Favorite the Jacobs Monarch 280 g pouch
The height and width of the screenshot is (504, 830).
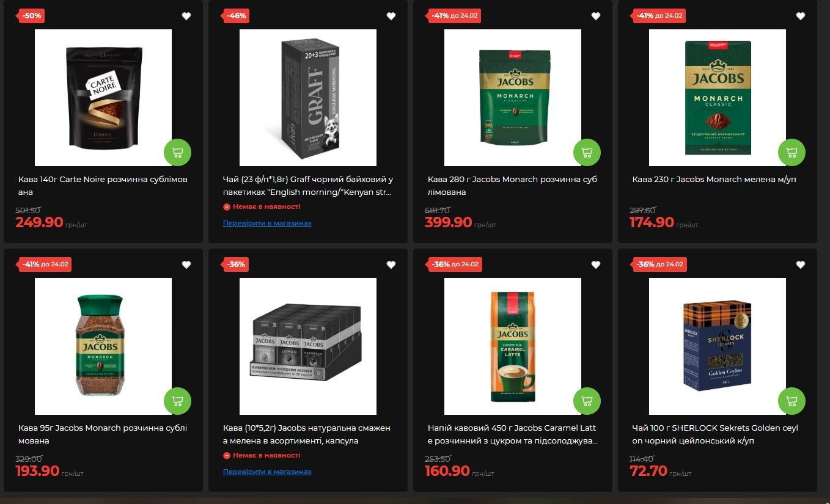[596, 16]
